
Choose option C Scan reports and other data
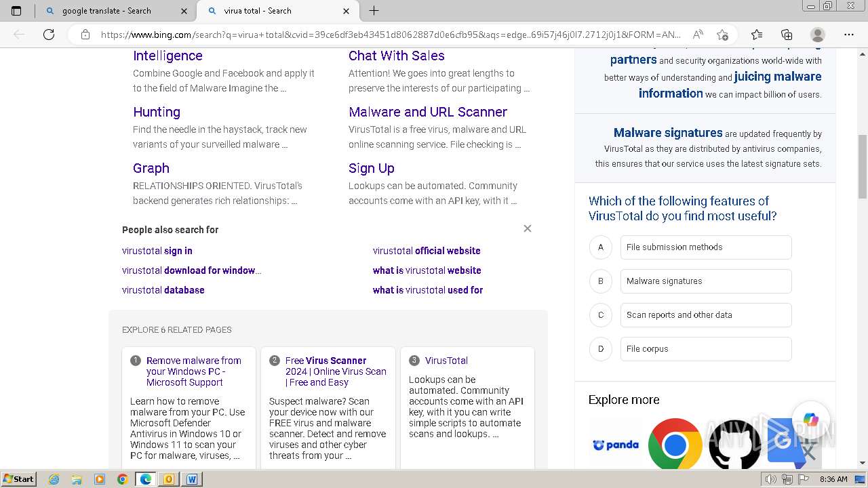click(x=706, y=315)
